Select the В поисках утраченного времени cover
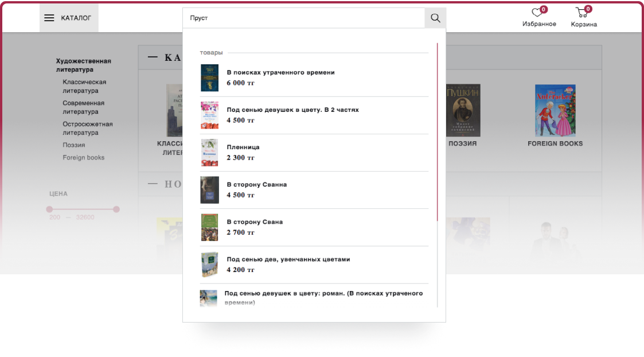644x357 pixels. click(x=209, y=77)
